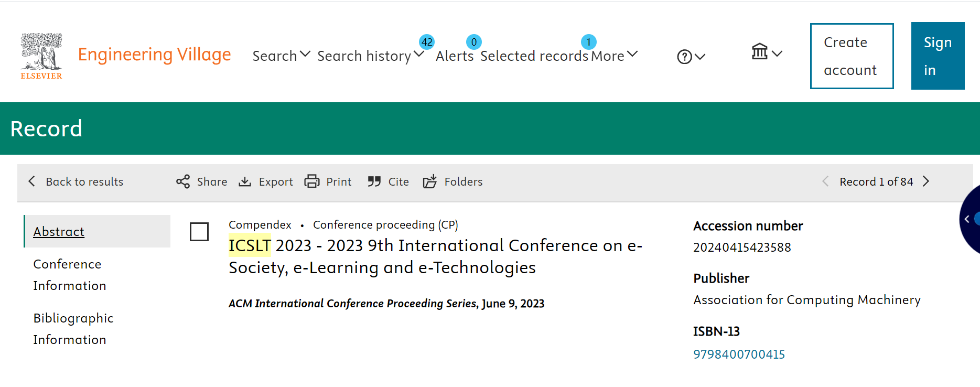
Task: Click the ICSLT 2023 conference title
Action: point(435,256)
